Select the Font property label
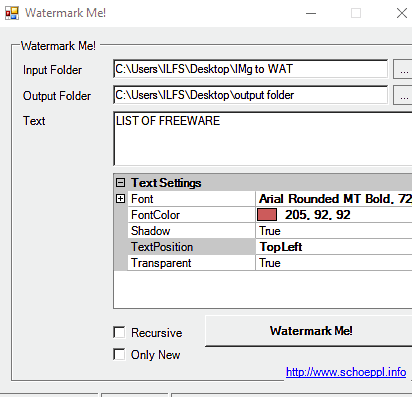 point(142,199)
